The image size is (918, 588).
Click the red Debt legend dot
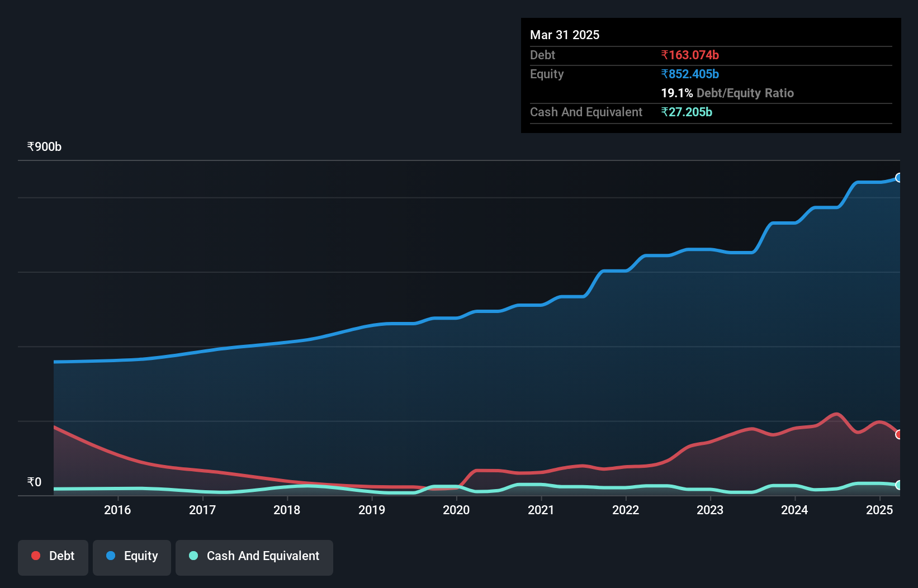point(36,556)
